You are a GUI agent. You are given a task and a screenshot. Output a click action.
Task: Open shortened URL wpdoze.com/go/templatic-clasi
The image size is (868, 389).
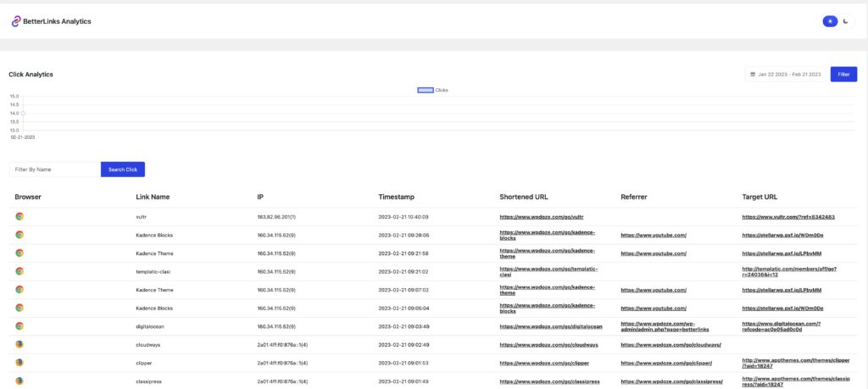pyautogui.click(x=548, y=272)
